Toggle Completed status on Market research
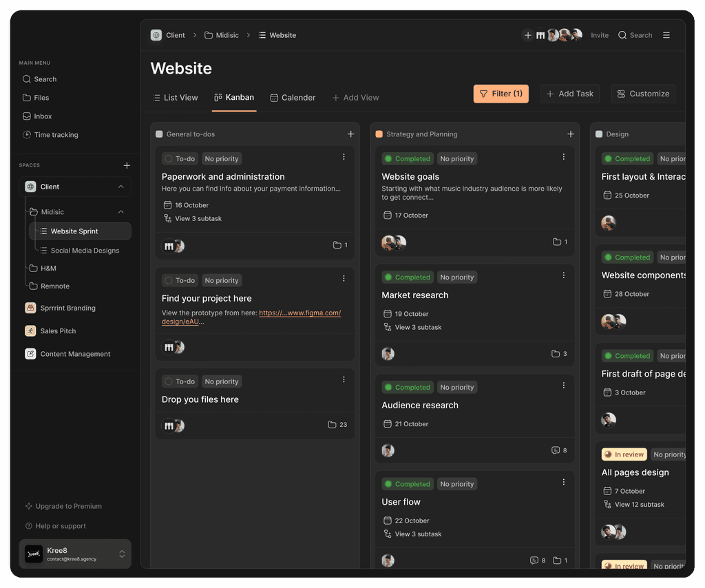705x588 pixels. (408, 277)
